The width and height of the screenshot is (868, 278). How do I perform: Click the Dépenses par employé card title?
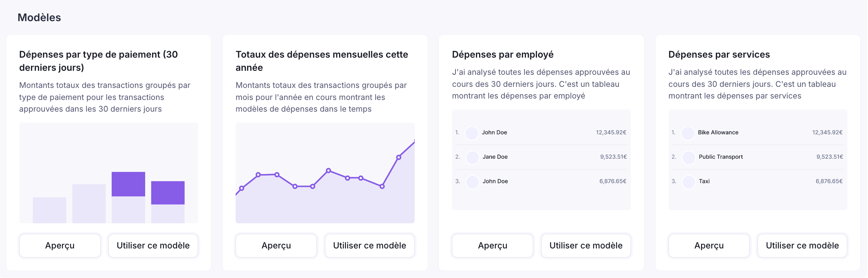click(x=503, y=54)
